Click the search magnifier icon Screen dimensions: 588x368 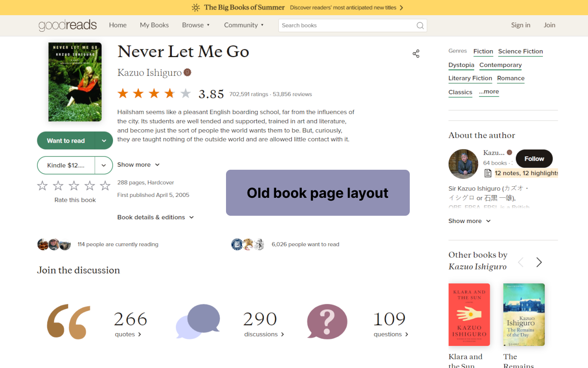point(420,26)
